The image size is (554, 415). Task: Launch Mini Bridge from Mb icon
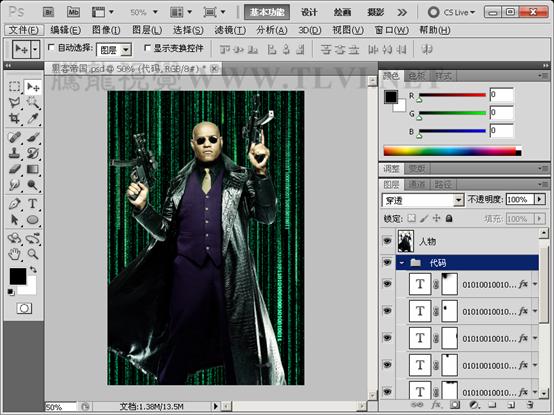73,12
